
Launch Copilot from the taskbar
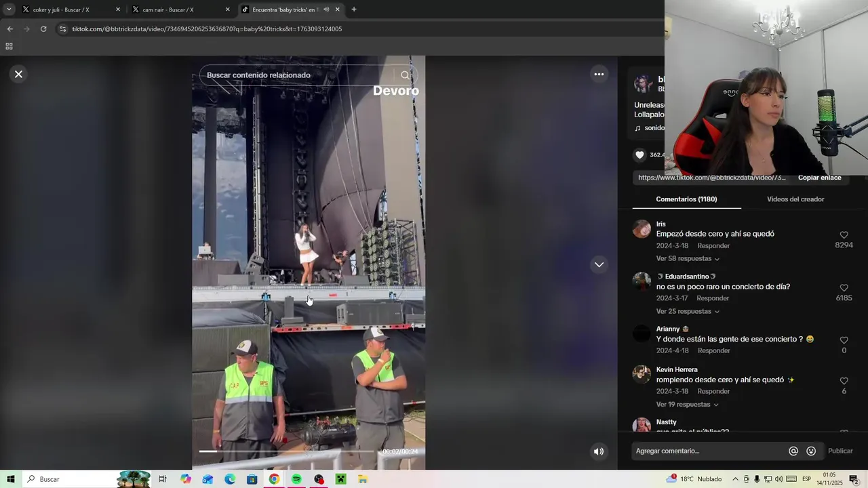click(x=186, y=479)
